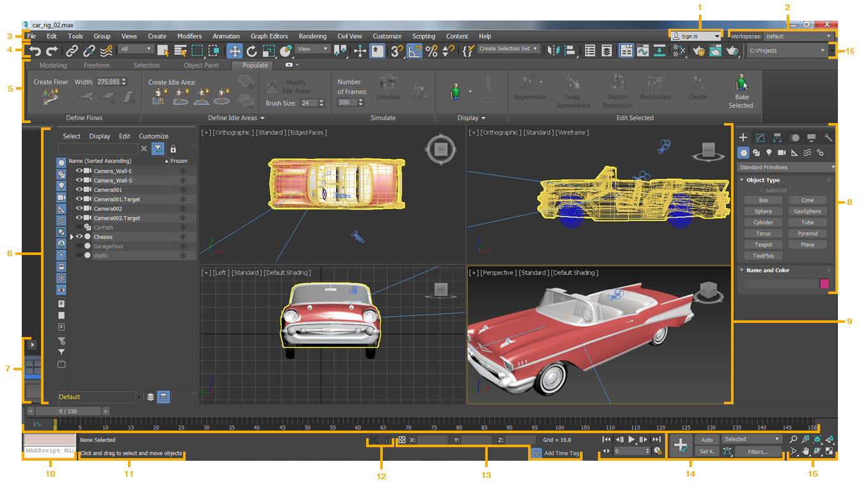Screen dimensions: 868x485
Task: Open the Sign In dropdown
Action: 695,37
